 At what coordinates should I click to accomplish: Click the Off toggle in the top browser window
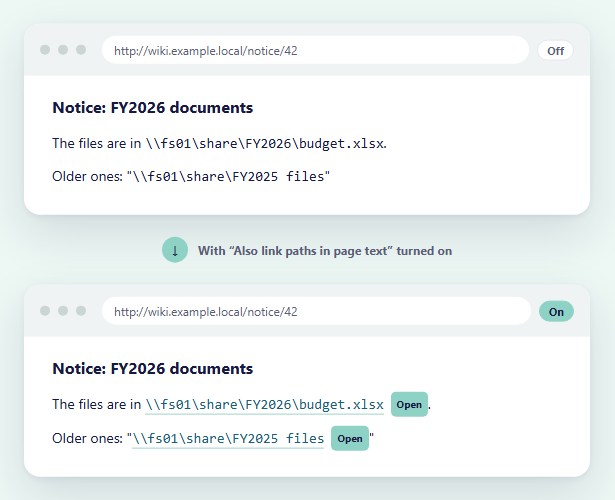click(555, 51)
